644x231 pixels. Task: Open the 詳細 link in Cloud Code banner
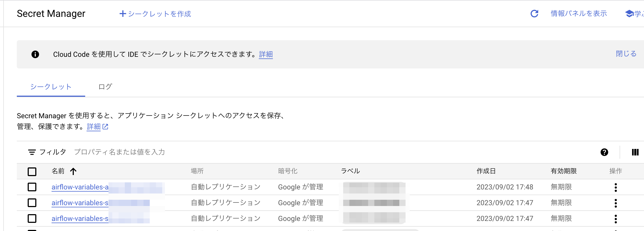266,54
